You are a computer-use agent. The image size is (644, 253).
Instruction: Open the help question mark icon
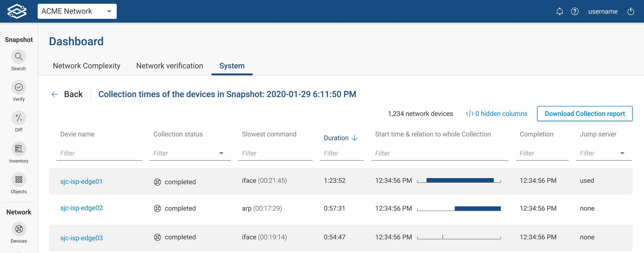[575, 12]
